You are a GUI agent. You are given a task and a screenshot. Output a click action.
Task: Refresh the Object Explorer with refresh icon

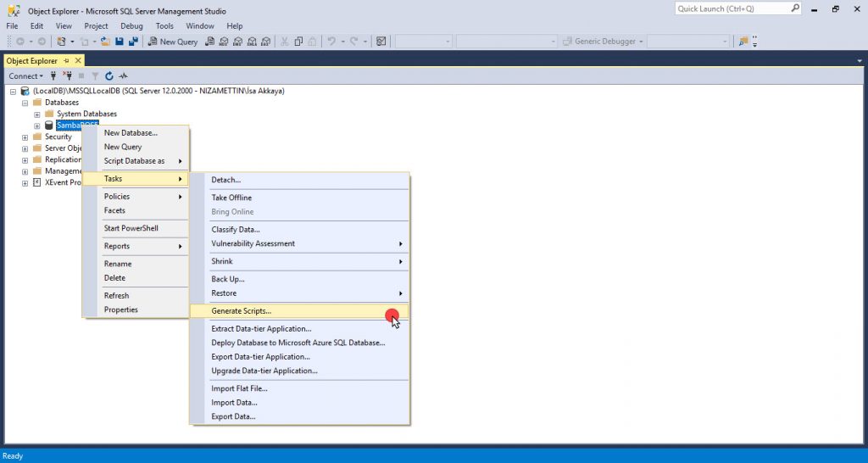click(x=109, y=75)
